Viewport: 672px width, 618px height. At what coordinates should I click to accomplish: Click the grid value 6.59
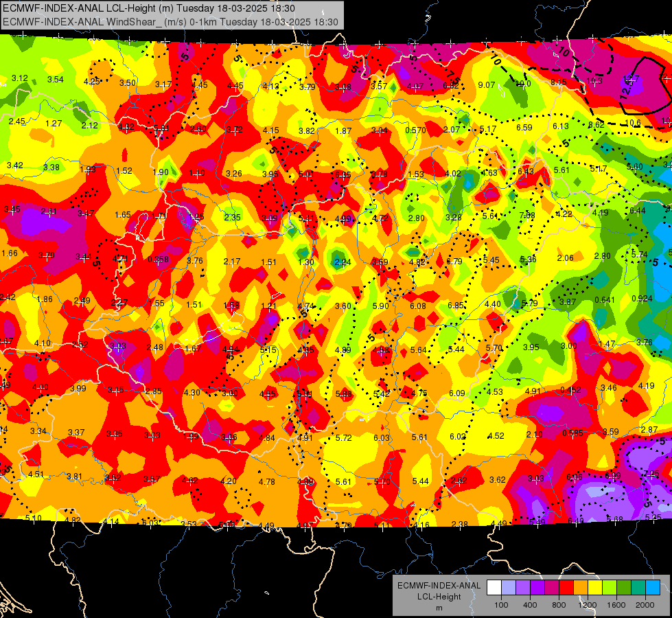(x=524, y=127)
